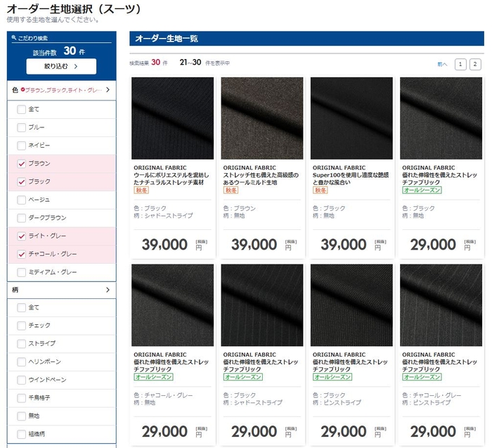This screenshot has height=448, width=492.
Task: Collapse the 柄 pattern filter section
Action: click(x=108, y=289)
